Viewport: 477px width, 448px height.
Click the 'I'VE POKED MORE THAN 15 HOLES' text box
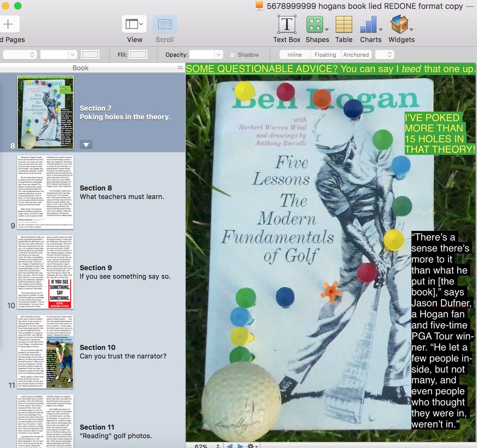[x=440, y=134]
